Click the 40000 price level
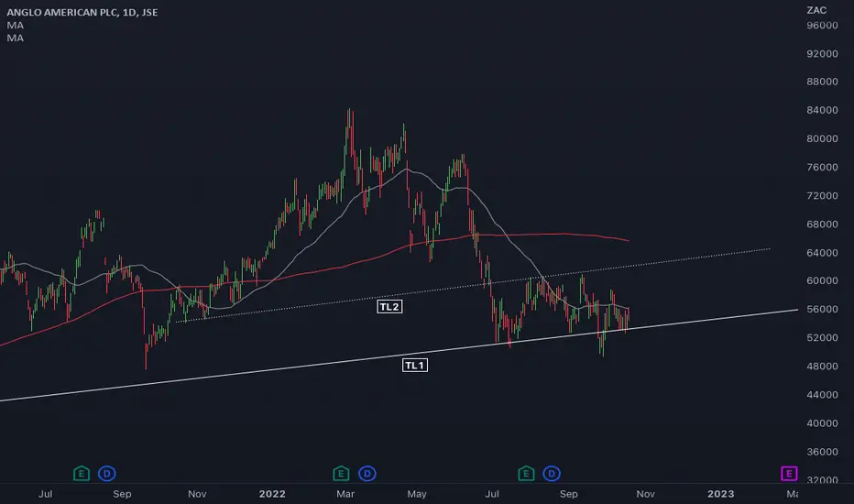854x504 pixels. pos(822,422)
